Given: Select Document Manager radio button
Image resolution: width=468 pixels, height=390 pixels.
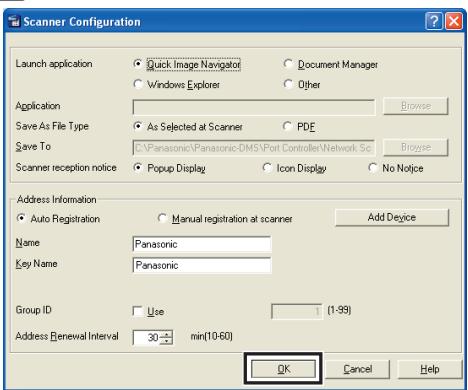Looking at the screenshot, I should tap(288, 64).
